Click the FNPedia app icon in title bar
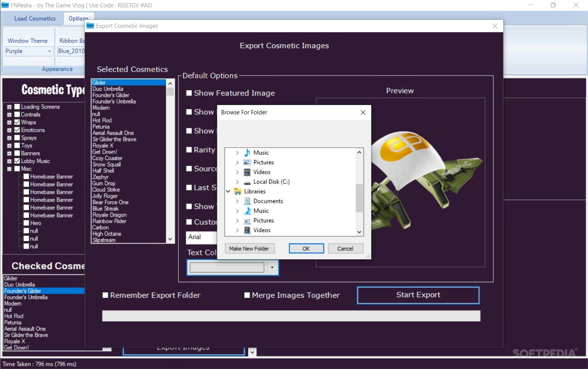This screenshot has height=369, width=588. (5, 5)
